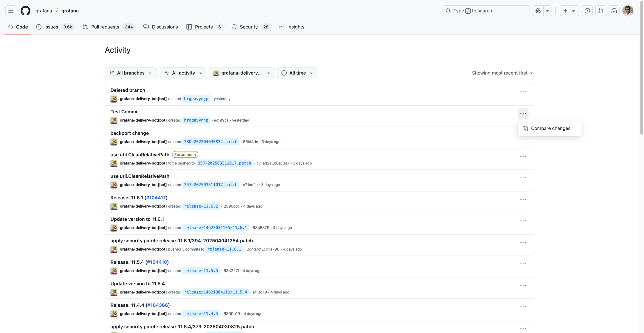Open the release-11.6.2 branch link
This screenshot has height=333, width=644.
pos(201,206)
